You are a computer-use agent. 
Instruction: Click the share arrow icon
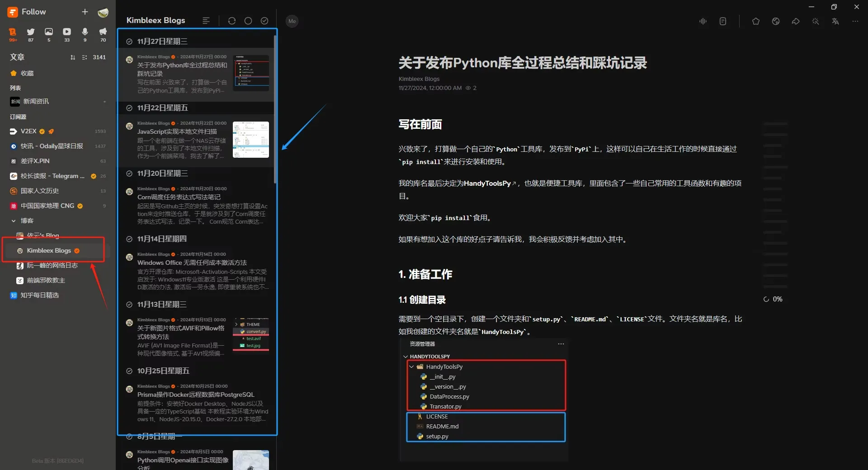(x=795, y=21)
